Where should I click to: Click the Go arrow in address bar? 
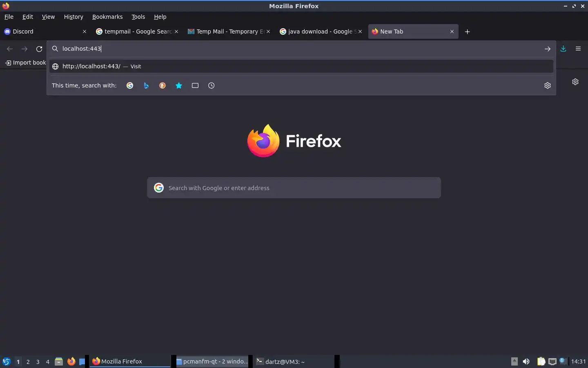(x=547, y=49)
